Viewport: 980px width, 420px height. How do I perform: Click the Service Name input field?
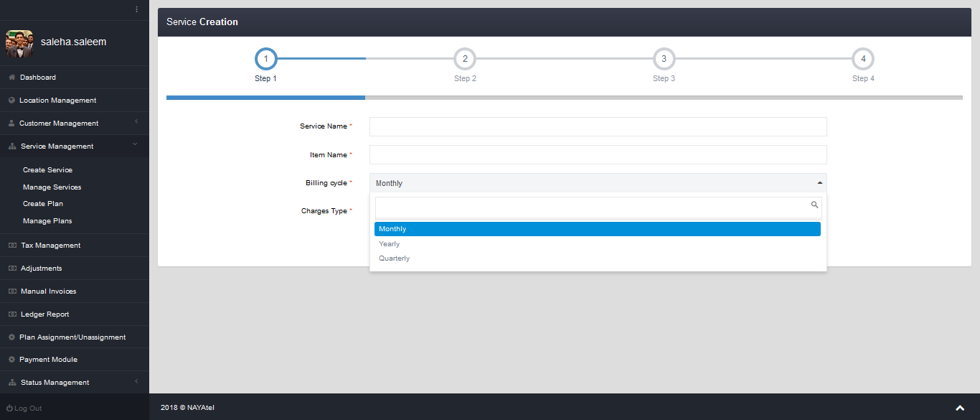tap(598, 126)
